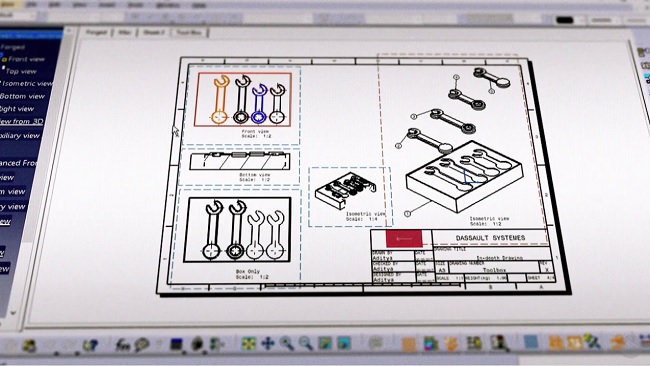Select Auxiliary view in the tree

pyautogui.click(x=19, y=136)
